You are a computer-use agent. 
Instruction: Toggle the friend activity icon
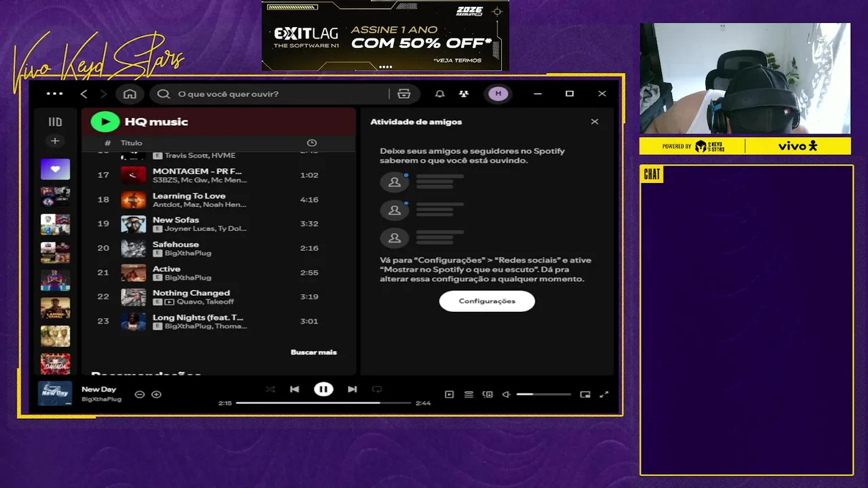(463, 94)
